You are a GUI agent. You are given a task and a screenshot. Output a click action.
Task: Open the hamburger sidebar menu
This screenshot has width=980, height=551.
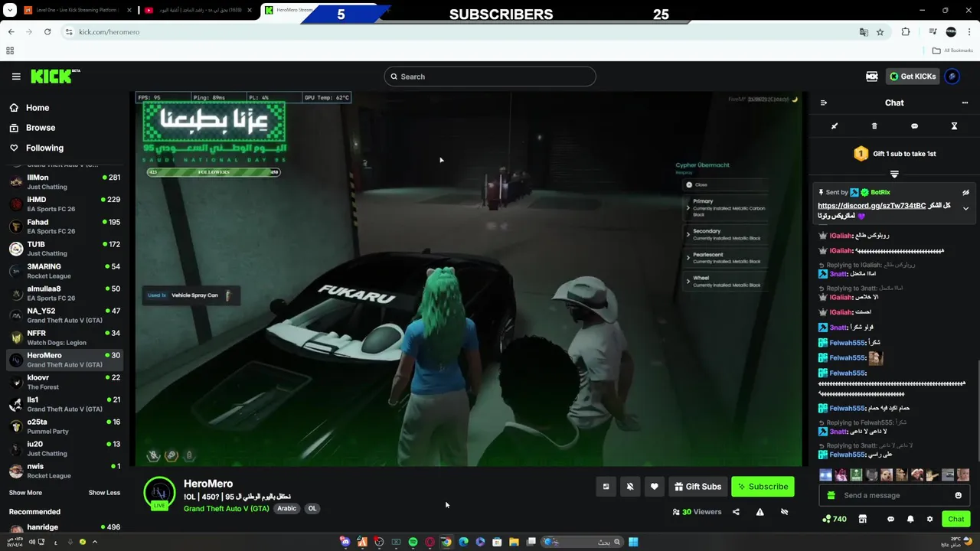tap(16, 77)
